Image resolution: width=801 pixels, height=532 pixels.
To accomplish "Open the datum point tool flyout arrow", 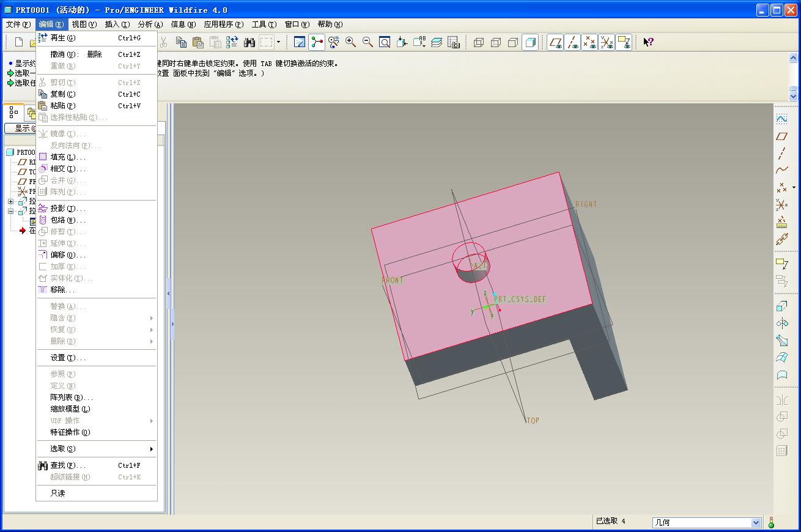I will 794,188.
